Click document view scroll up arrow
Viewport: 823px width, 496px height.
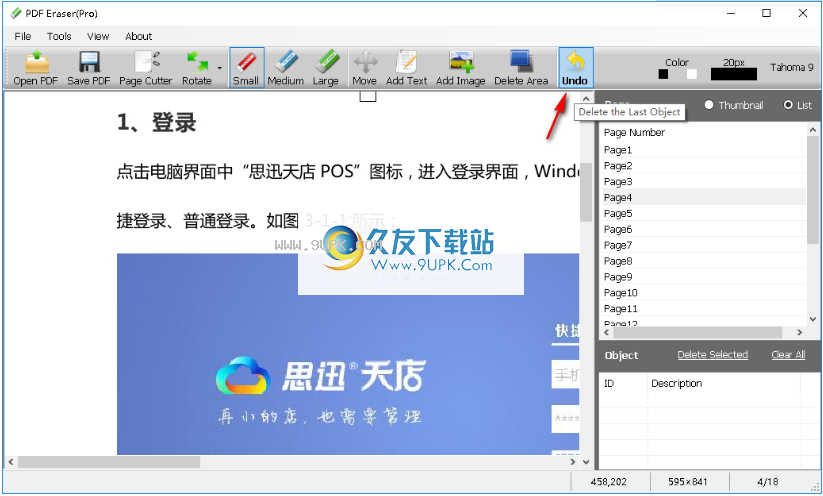586,98
